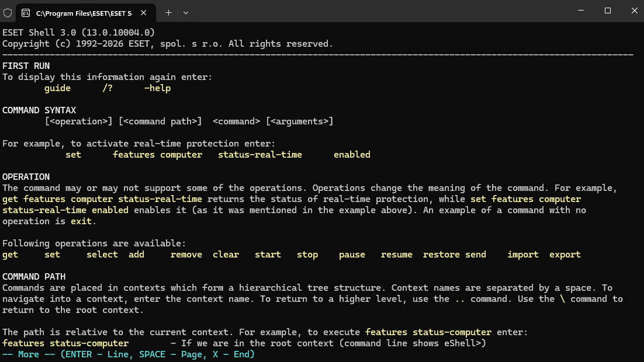Click the 'clear' operation

coord(226,255)
